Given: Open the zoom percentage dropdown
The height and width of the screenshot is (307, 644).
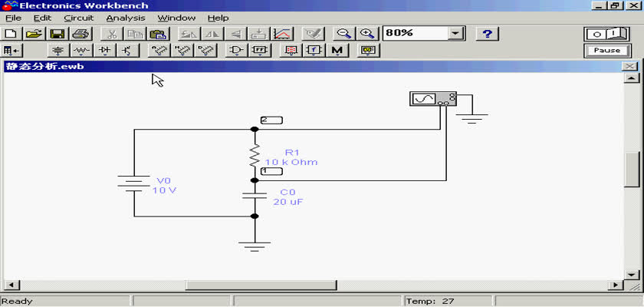Looking at the screenshot, I should coord(457,34).
